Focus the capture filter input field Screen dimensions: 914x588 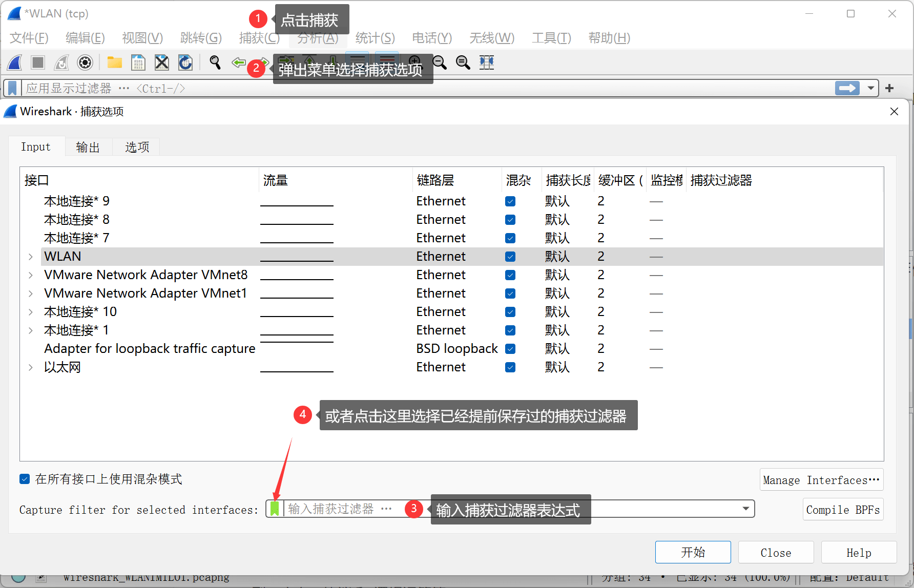[x=510, y=509]
